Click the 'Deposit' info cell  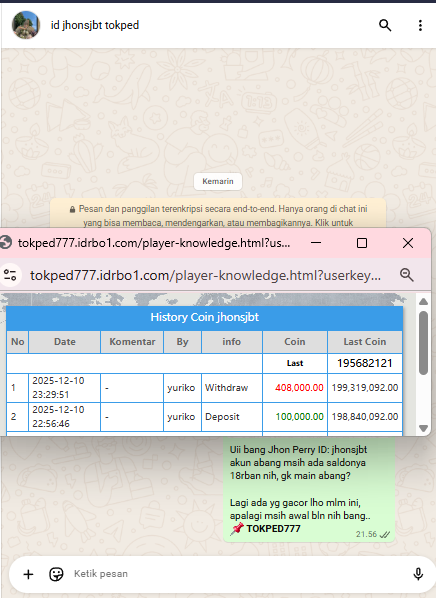click(232, 416)
